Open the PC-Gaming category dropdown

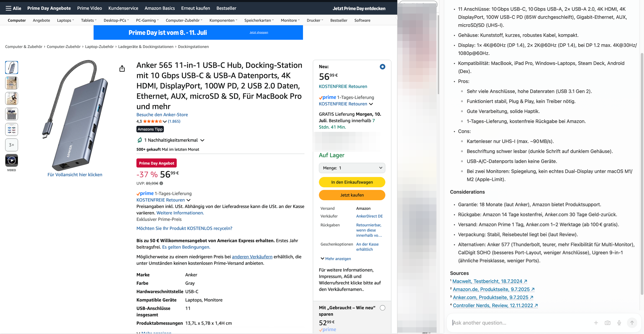click(147, 20)
